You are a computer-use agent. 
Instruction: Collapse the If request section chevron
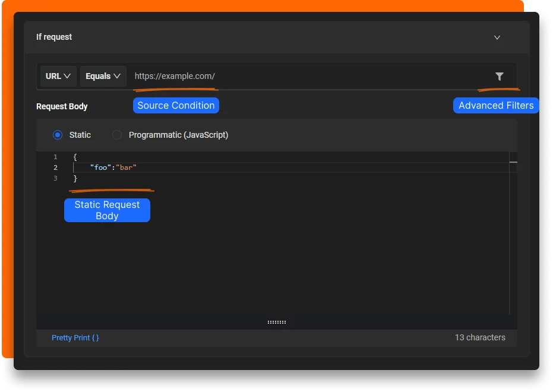point(497,37)
